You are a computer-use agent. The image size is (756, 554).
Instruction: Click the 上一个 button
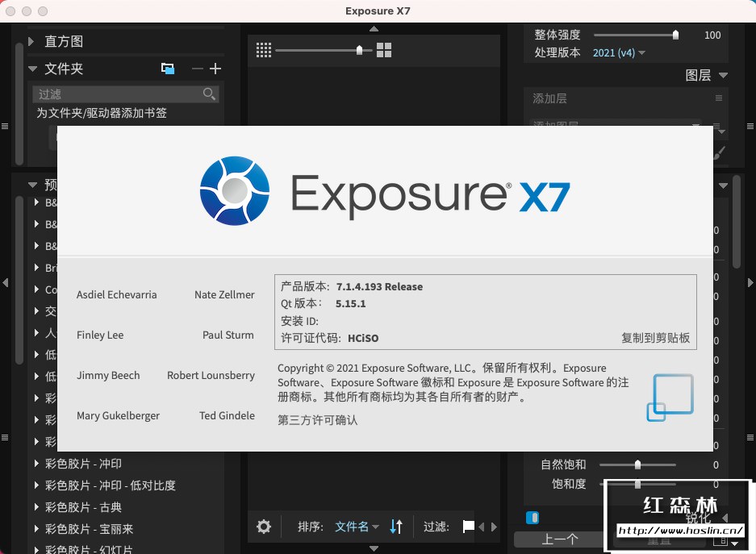tap(559, 539)
